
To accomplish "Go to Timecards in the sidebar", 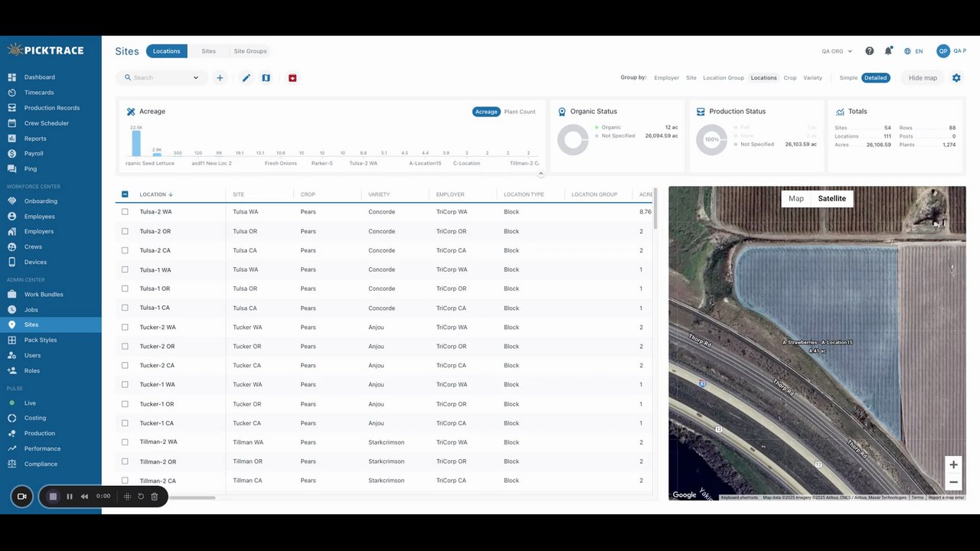I will click(38, 93).
